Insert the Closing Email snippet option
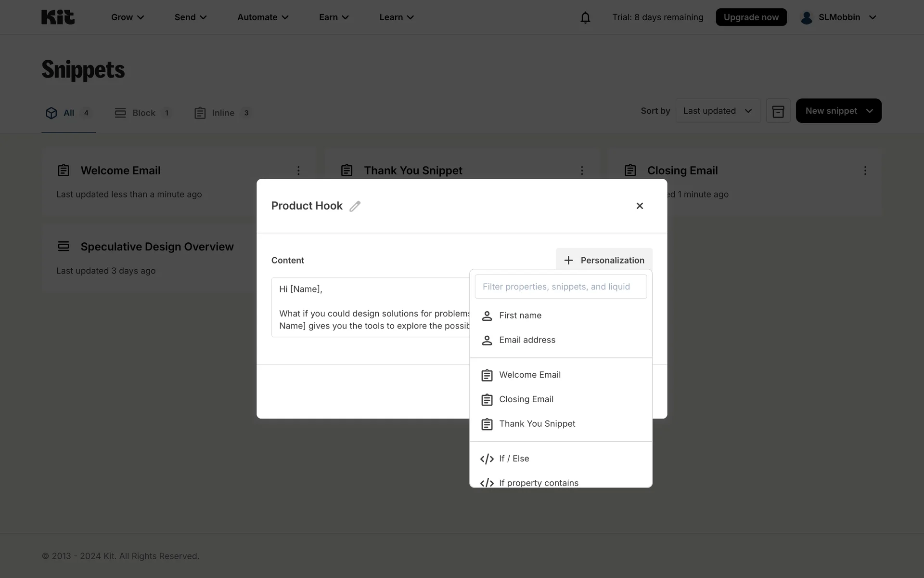Screen dimensions: 924x578 [x=526, y=399]
